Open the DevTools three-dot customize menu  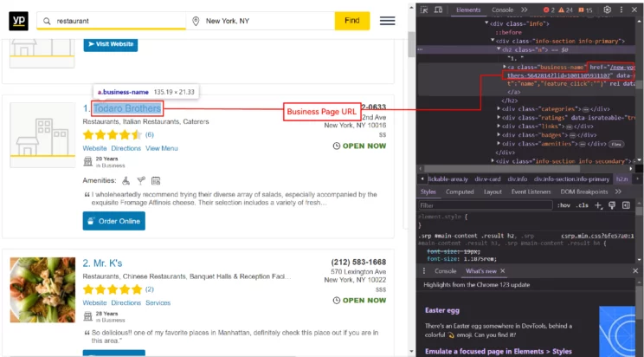621,10
